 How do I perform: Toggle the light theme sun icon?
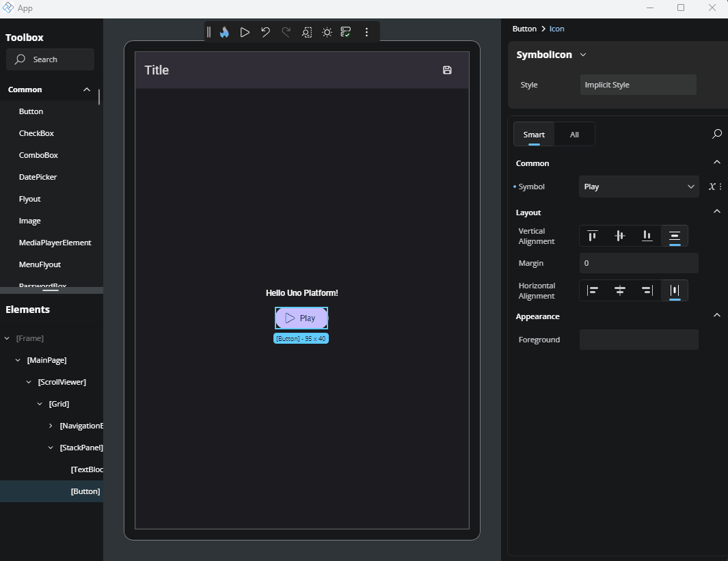(326, 31)
